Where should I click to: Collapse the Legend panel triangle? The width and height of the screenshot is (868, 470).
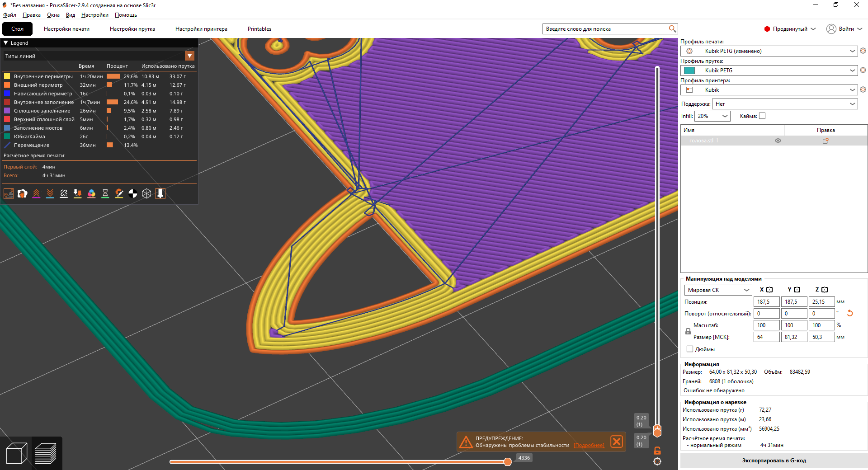pyautogui.click(x=6, y=43)
